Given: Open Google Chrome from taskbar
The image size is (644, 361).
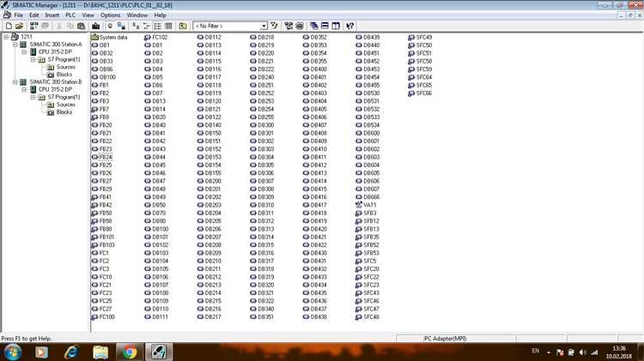Looking at the screenshot, I should 130,352.
